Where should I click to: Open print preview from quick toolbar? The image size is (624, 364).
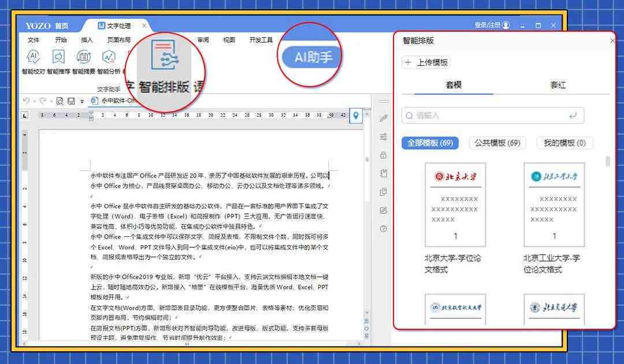click(60, 101)
